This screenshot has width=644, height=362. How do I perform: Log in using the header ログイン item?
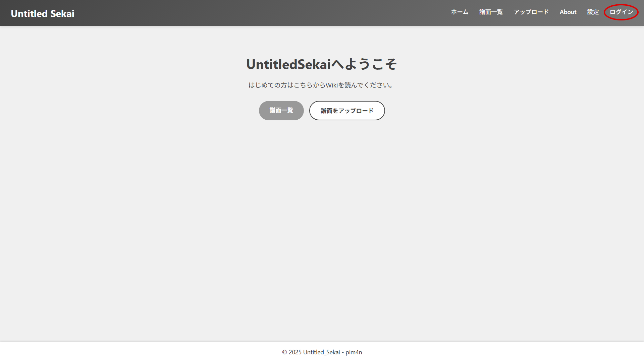coord(621,12)
